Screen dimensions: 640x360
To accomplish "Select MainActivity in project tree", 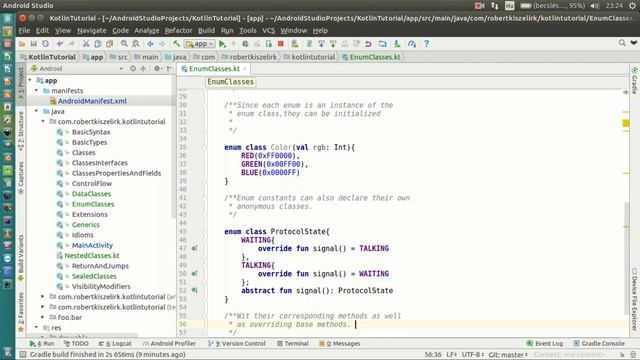I will coord(92,245).
